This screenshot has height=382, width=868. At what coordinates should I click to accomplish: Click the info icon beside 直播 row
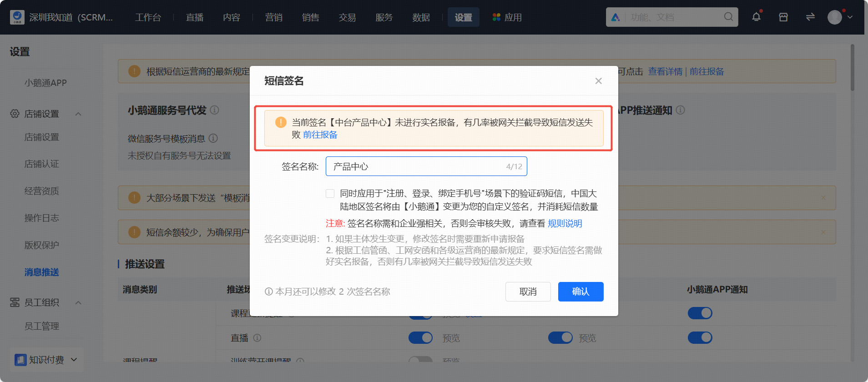pyautogui.click(x=257, y=338)
